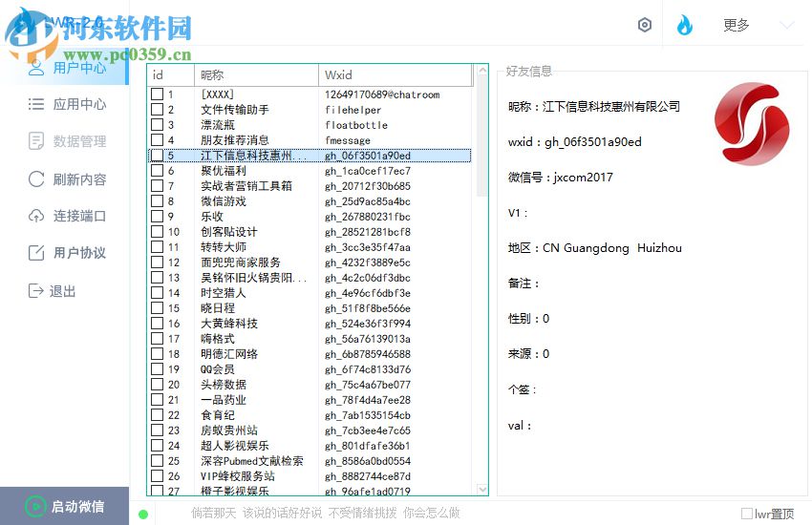Image resolution: width=812 pixels, height=525 pixels.
Task: Click the 启动微信 button
Action: (64, 506)
